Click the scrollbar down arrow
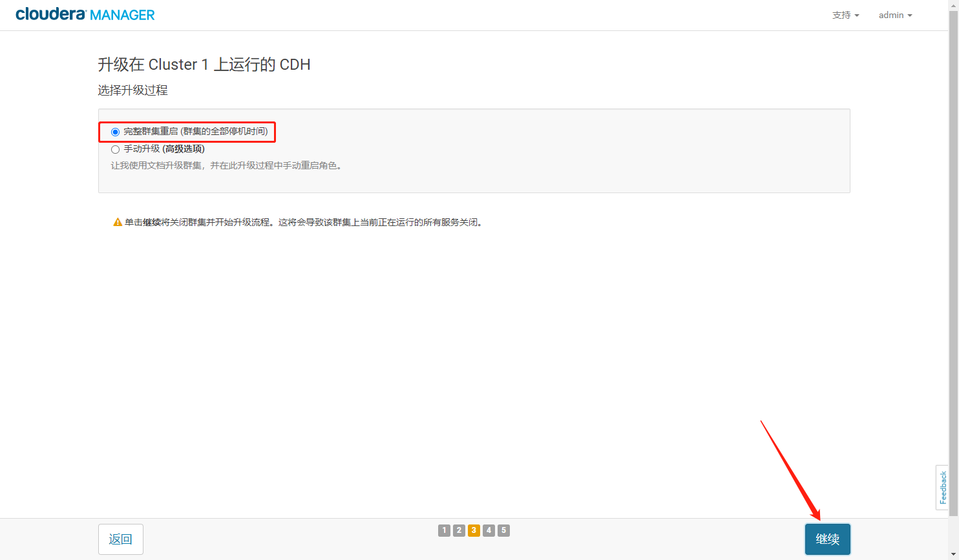Screen dimensions: 959x560 [953, 555]
